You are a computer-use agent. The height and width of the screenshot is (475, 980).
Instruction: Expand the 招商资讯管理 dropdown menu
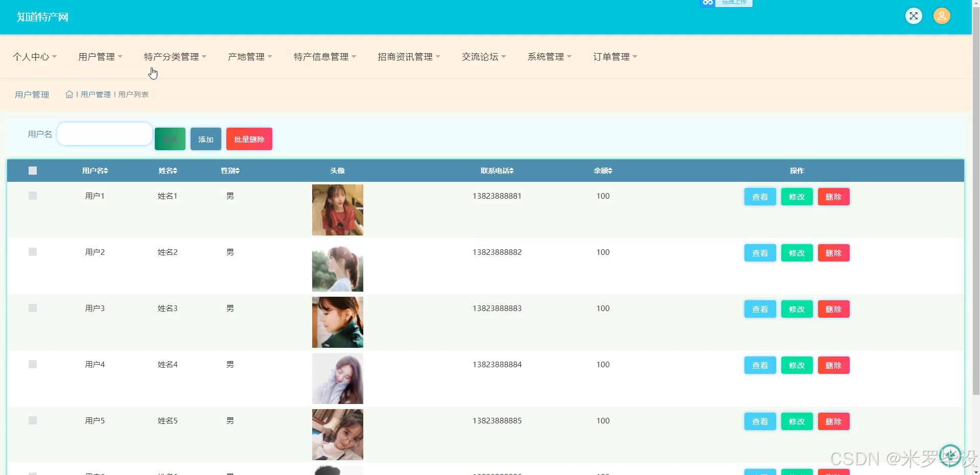(x=409, y=57)
